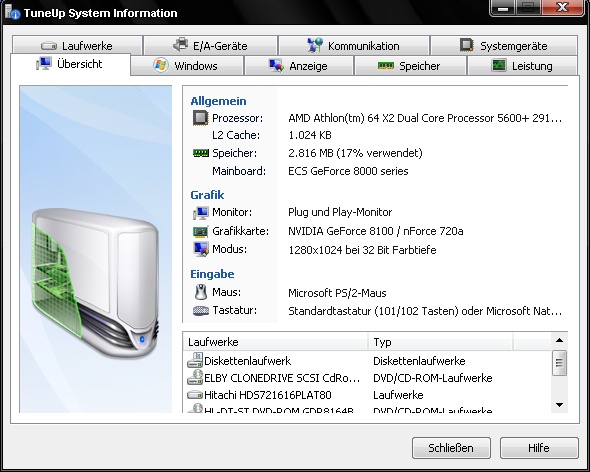Sort by the Laufwerke column header
The width and height of the screenshot is (590, 472).
pos(276,342)
